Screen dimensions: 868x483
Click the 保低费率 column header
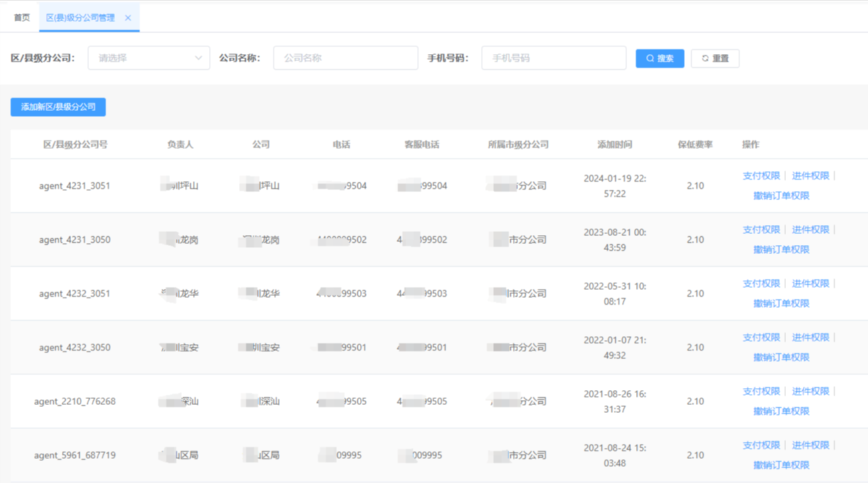(x=695, y=144)
